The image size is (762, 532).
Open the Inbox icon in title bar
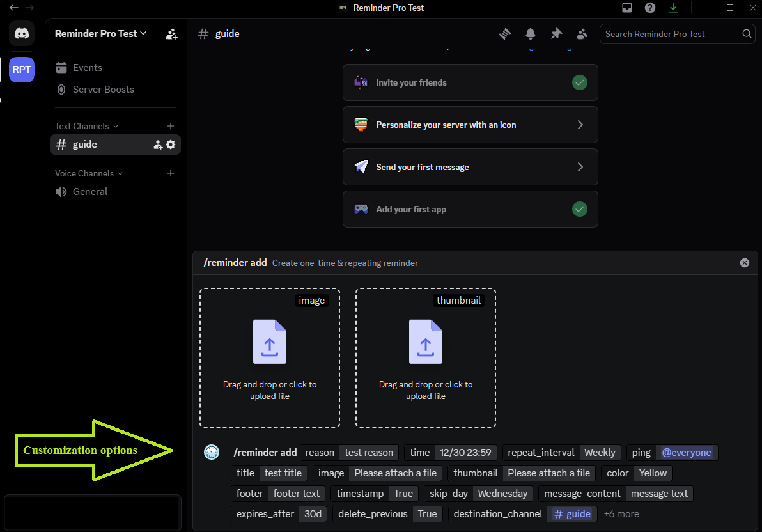(x=627, y=8)
